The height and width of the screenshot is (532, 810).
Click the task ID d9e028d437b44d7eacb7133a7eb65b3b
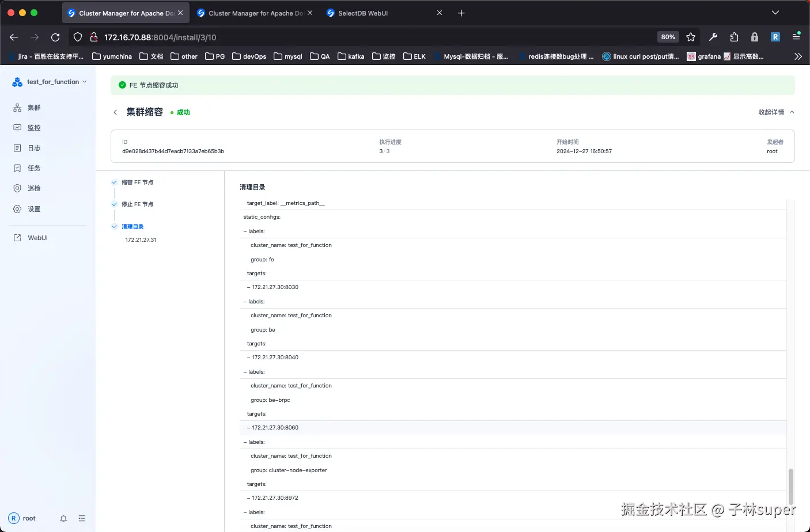click(x=173, y=151)
